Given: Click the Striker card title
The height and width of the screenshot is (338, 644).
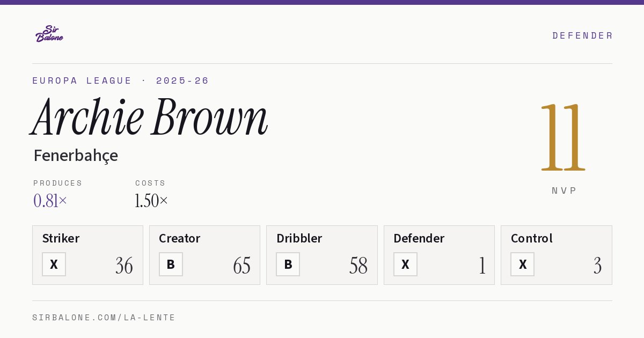Looking at the screenshot, I should click(x=61, y=238).
